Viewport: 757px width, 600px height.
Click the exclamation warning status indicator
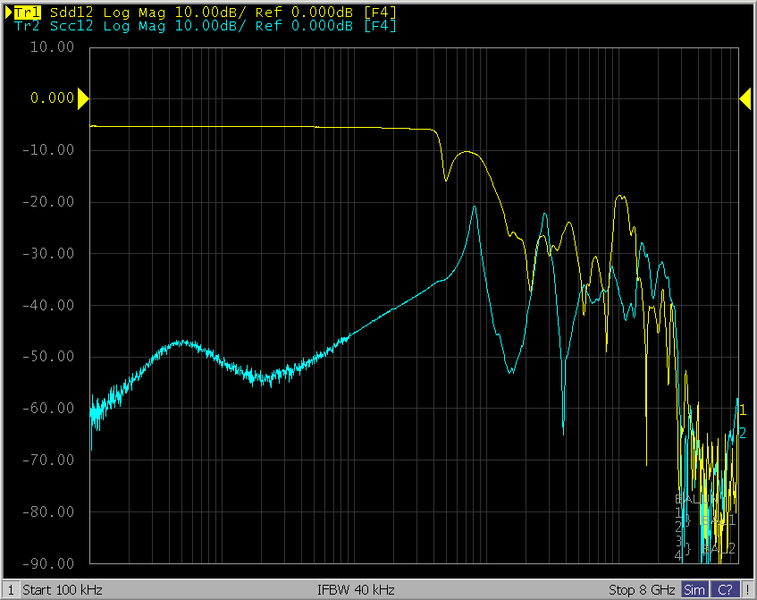tap(747, 590)
